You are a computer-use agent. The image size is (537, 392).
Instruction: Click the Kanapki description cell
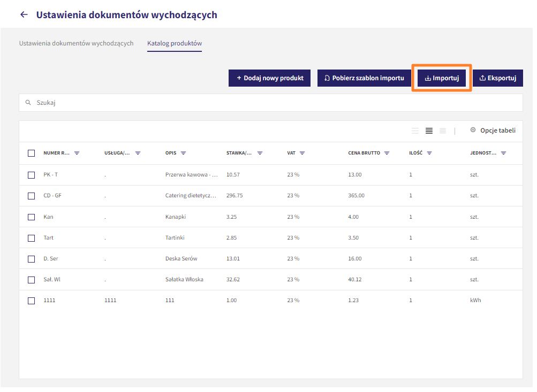pyautogui.click(x=176, y=217)
